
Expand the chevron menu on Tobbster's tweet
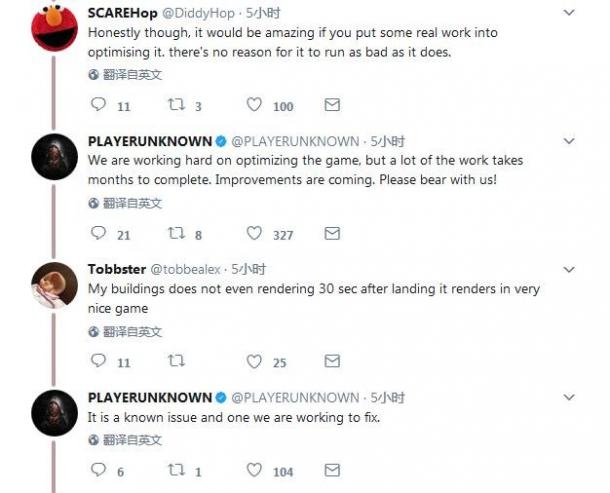[569, 269]
